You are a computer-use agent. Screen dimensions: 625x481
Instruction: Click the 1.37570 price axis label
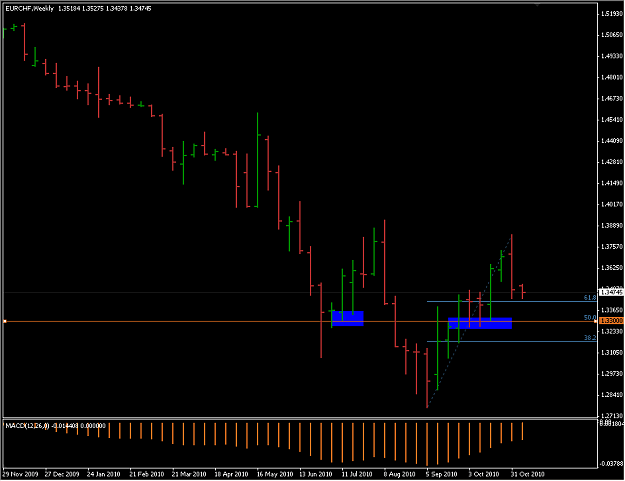pos(611,247)
